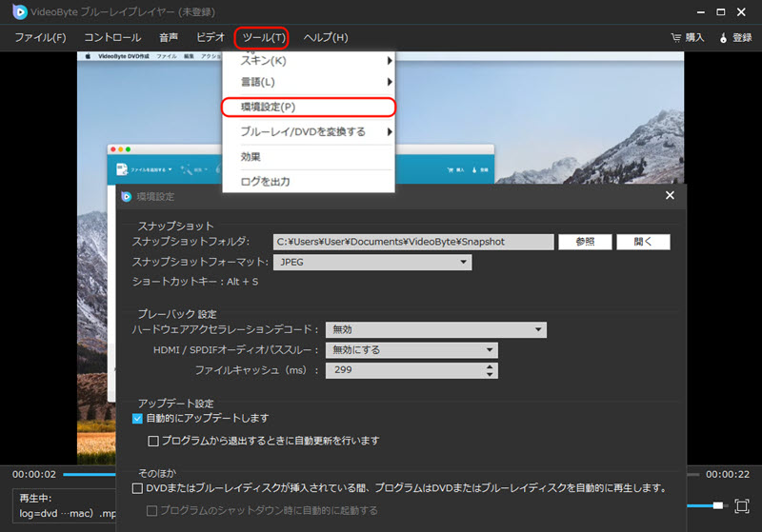Image resolution: width=762 pixels, height=532 pixels.
Task: Expand ブルーレイ/DVDを変換する submenu
Action: click(x=309, y=131)
